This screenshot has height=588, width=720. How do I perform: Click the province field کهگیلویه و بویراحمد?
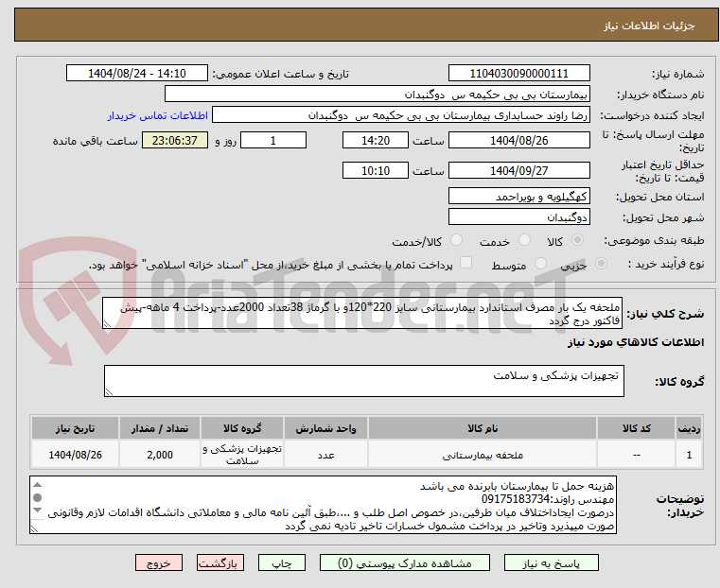[x=518, y=197]
